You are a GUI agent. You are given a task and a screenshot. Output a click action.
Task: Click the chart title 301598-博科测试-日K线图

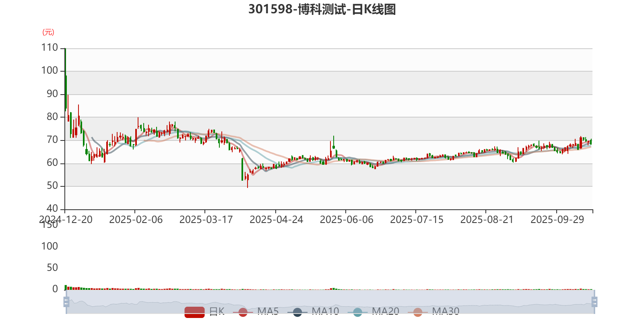tap(322, 9)
